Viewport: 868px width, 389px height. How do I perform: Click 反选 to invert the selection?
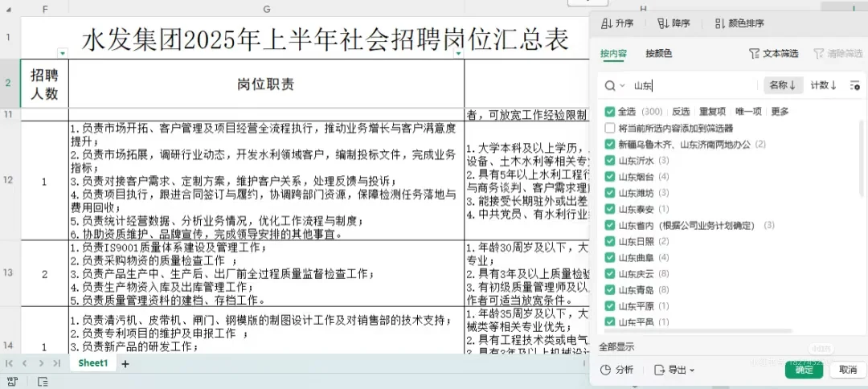click(681, 111)
